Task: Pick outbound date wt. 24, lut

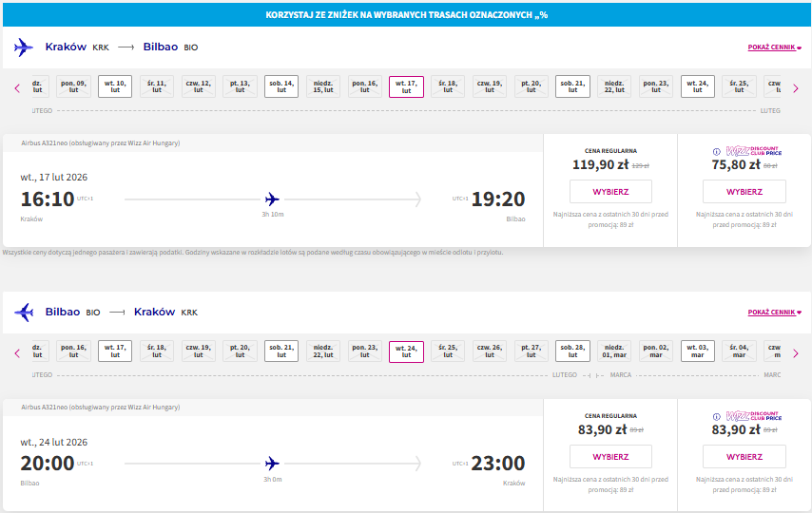Action: click(x=698, y=86)
